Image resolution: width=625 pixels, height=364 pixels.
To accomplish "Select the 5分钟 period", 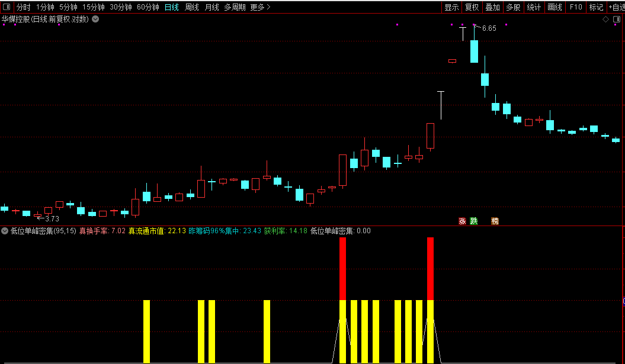I will 68,7.
